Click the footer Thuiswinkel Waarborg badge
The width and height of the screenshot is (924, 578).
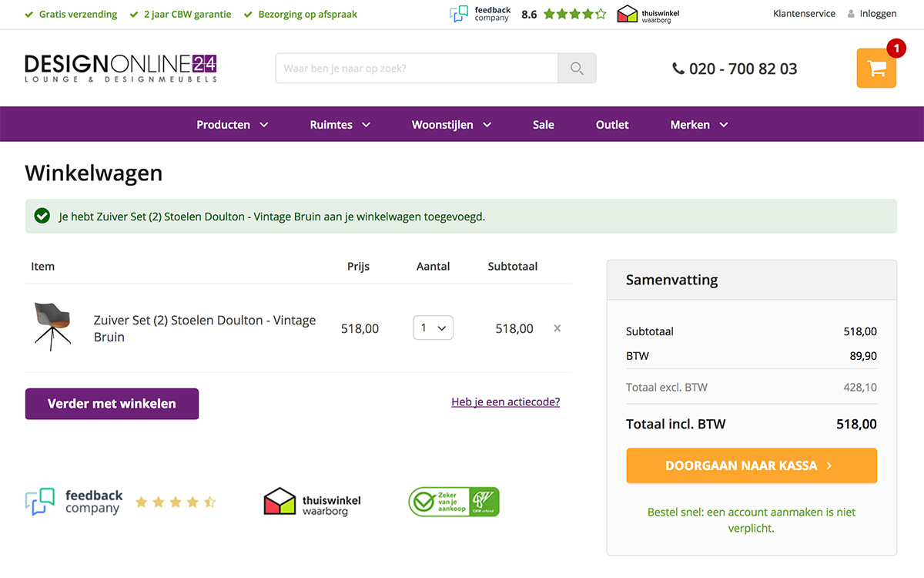(x=312, y=502)
